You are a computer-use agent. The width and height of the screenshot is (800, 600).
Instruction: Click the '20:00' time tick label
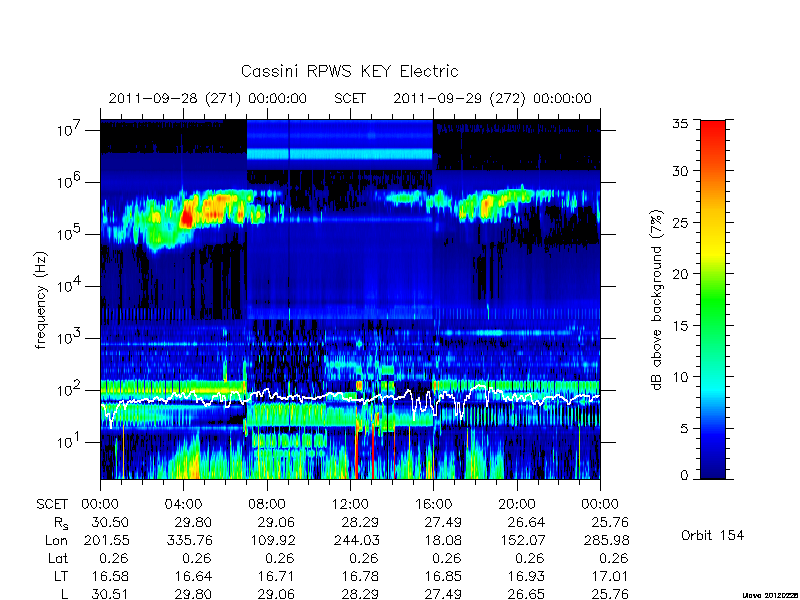(517, 504)
